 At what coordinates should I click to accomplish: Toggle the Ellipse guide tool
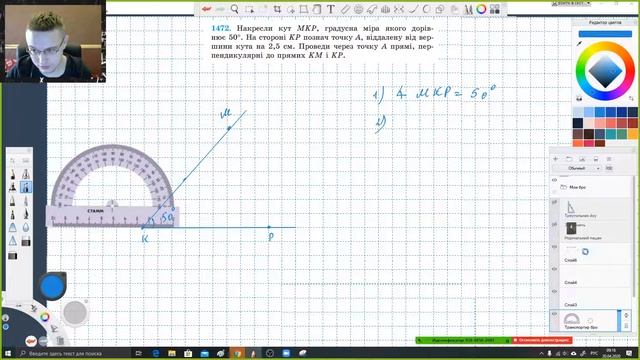click(358, 9)
